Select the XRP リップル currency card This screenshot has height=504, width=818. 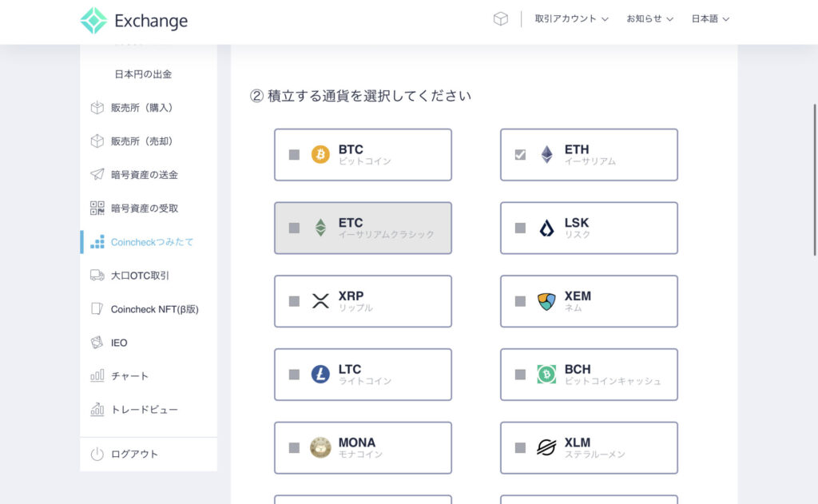[363, 302]
